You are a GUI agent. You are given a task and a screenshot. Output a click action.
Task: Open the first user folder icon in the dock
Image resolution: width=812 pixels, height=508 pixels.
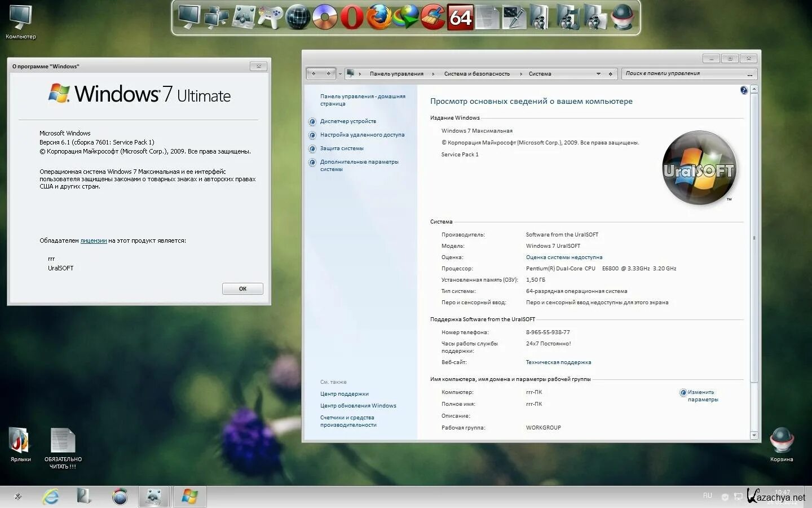pos(540,17)
